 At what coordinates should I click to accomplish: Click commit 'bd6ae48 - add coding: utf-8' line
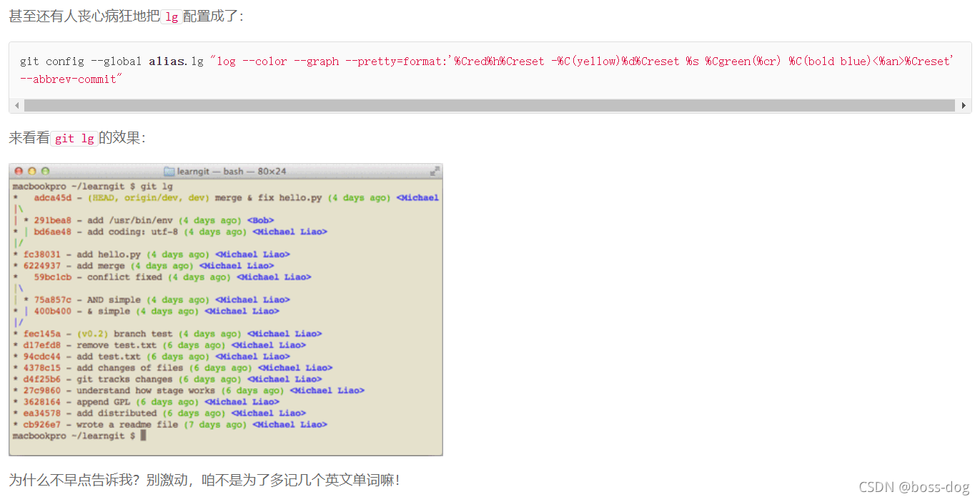[x=169, y=232]
